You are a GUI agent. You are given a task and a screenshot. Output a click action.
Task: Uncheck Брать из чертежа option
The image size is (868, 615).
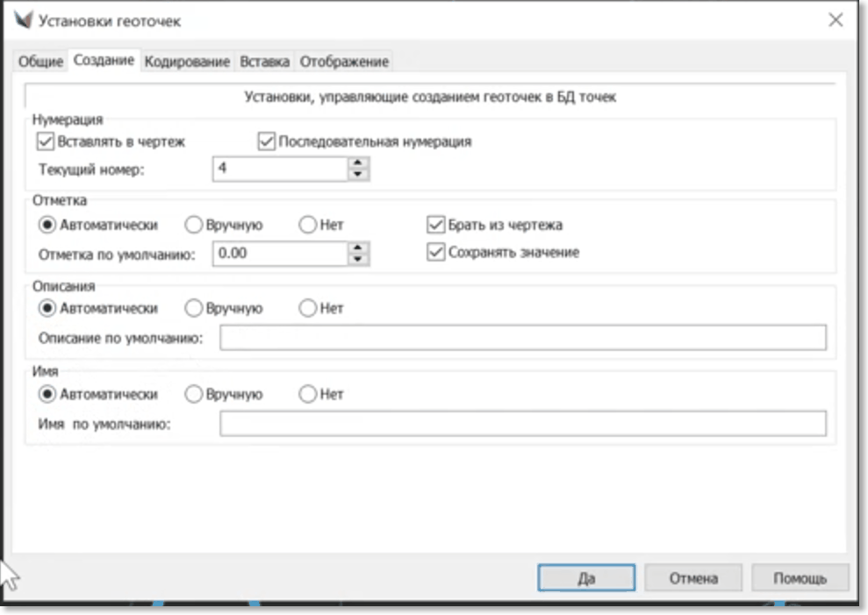pyautogui.click(x=435, y=225)
